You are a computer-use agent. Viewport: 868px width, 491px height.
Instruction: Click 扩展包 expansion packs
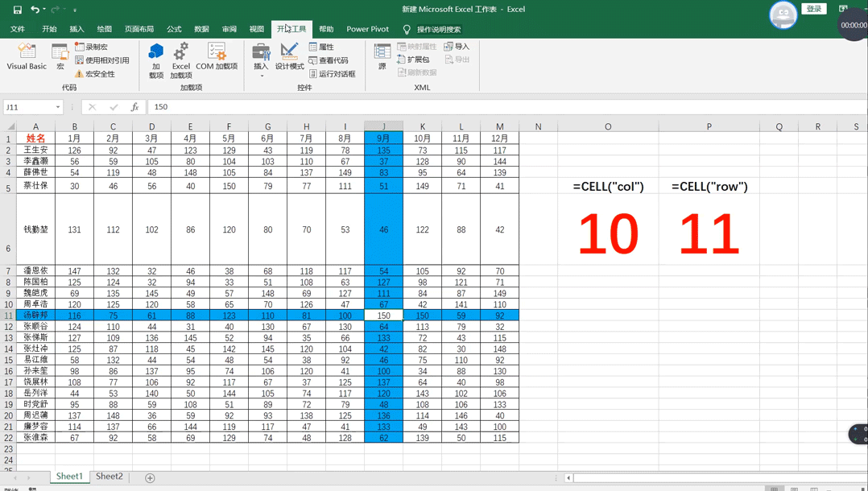pos(413,60)
